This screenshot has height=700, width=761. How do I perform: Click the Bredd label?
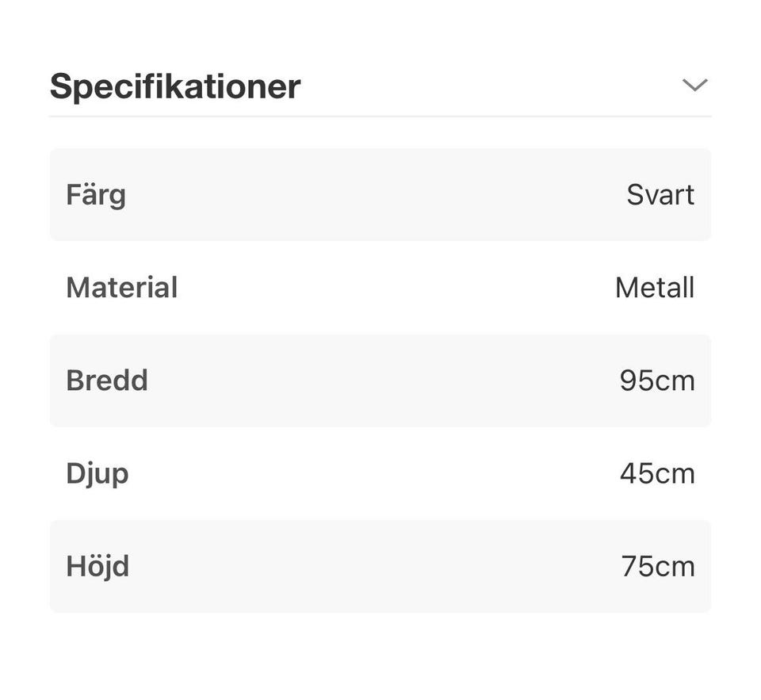pyautogui.click(x=107, y=381)
